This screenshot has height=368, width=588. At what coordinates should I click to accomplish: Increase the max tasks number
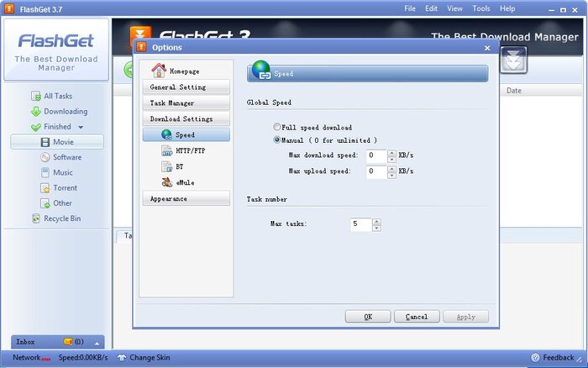(376, 221)
